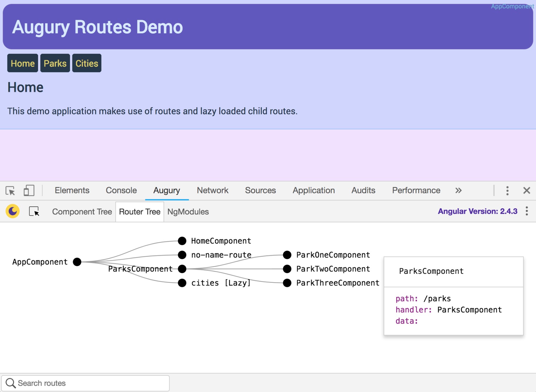This screenshot has width=536, height=392.
Task: Select the Augury tab
Action: [x=167, y=190]
